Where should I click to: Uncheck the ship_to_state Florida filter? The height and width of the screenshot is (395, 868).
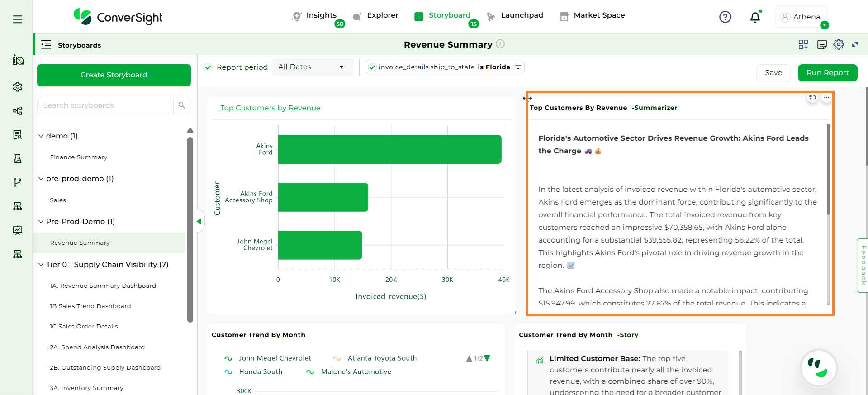click(372, 67)
